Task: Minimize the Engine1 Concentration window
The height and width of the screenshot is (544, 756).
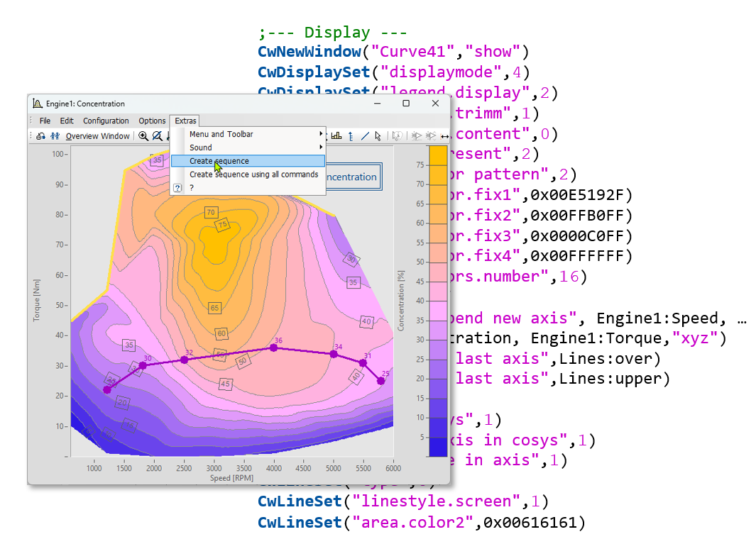Action: (x=378, y=104)
